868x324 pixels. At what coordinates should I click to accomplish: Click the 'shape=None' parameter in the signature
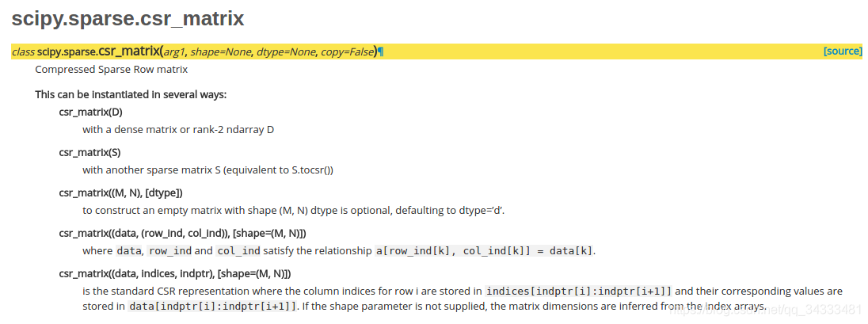coord(222,52)
